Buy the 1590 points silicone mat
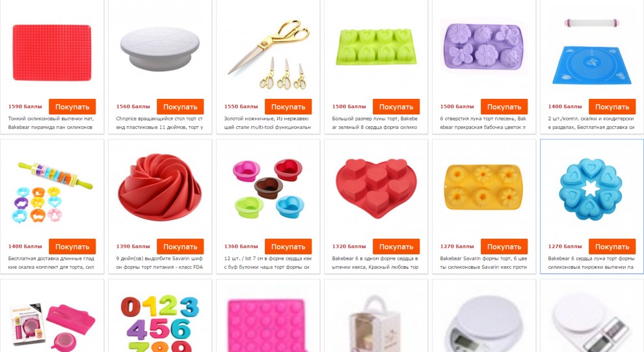The width and height of the screenshot is (644, 352). [72, 107]
